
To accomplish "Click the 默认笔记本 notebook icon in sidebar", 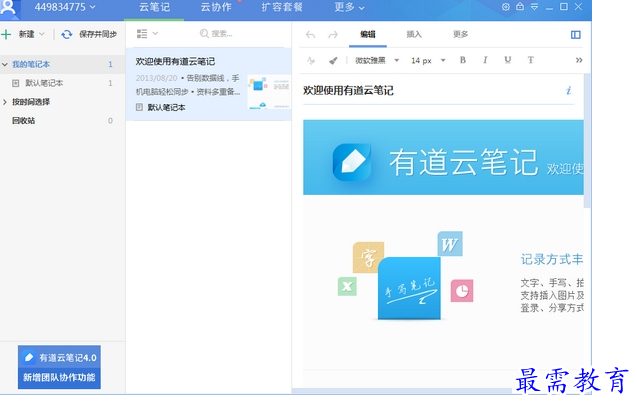I will 15,83.
